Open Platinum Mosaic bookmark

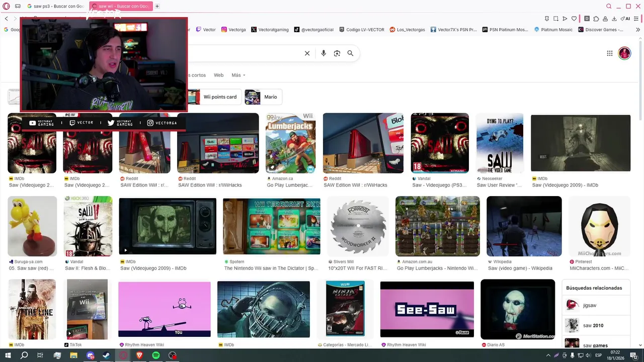(x=553, y=30)
